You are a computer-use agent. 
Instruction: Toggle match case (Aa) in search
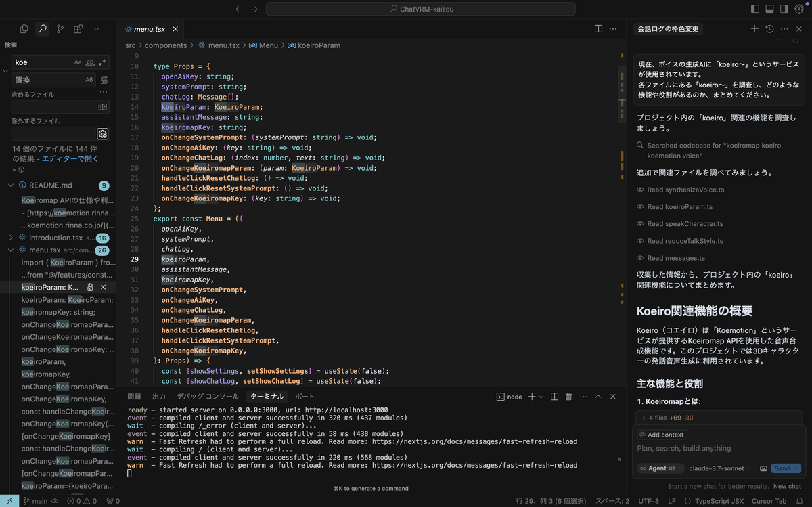click(78, 62)
